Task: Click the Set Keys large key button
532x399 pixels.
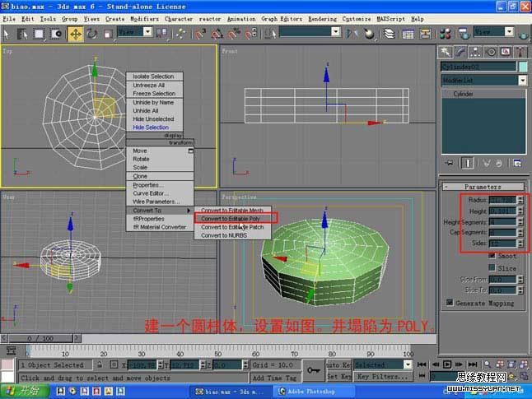Action: [x=313, y=370]
